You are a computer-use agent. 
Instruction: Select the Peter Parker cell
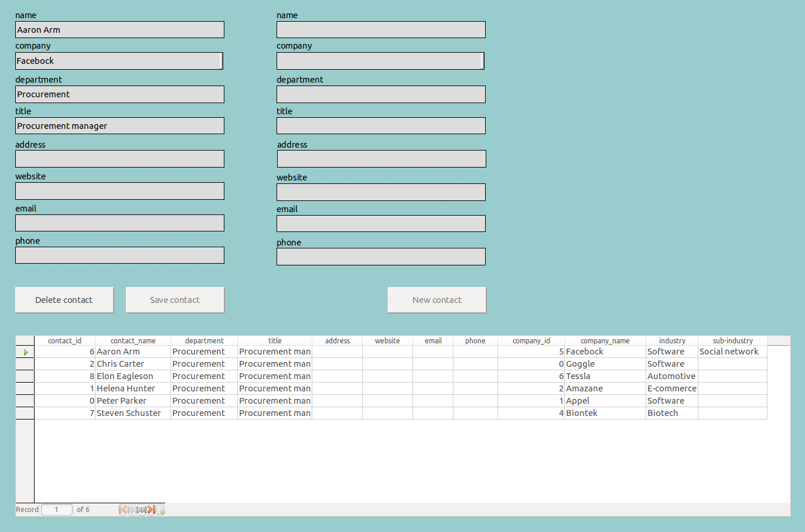pyautogui.click(x=133, y=401)
